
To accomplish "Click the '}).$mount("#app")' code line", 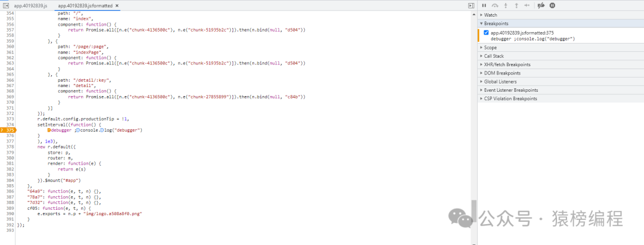I will pyautogui.click(x=58, y=180).
